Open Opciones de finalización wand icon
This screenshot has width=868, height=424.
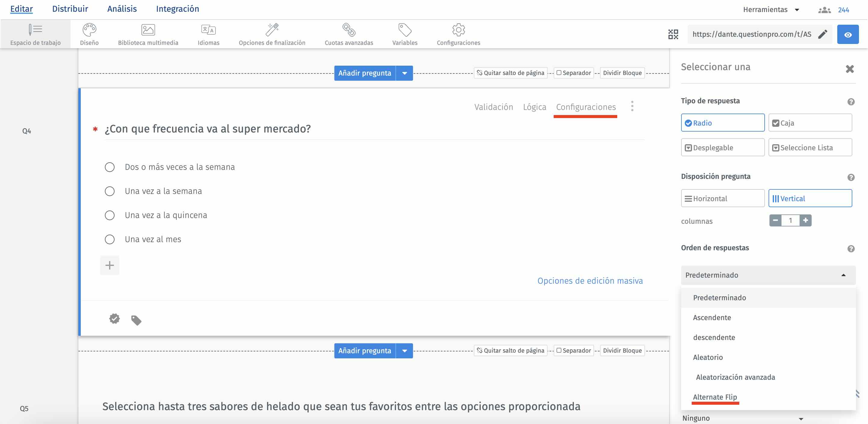[x=272, y=30]
